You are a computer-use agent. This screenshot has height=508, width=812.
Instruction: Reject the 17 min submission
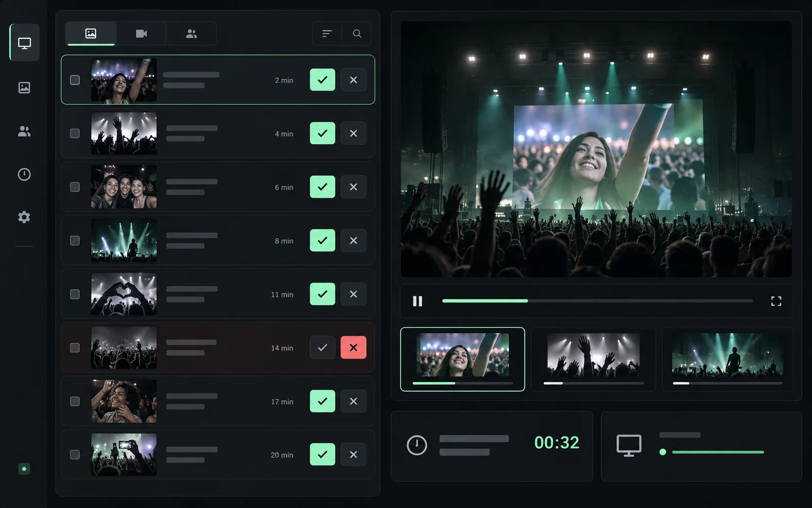click(353, 401)
